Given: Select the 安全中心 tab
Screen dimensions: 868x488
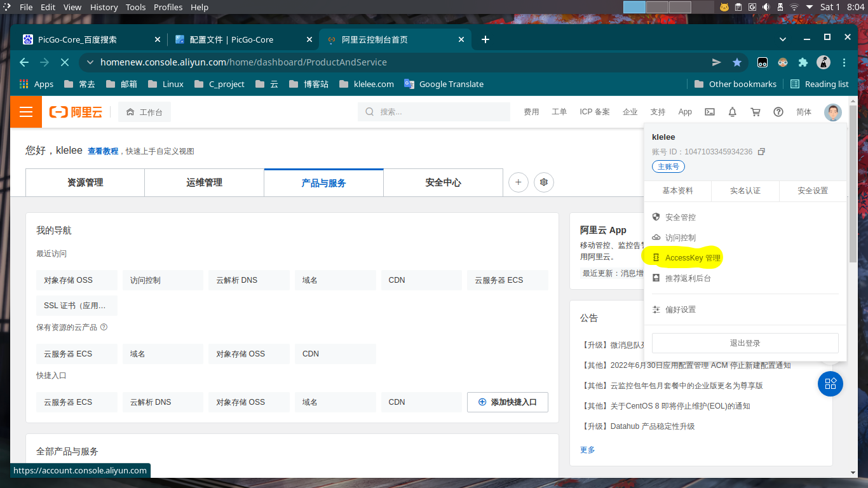Looking at the screenshot, I should [444, 182].
